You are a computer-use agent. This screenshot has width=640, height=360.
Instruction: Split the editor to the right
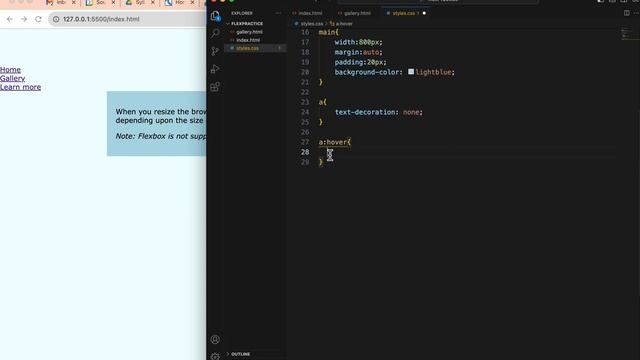coord(627,13)
